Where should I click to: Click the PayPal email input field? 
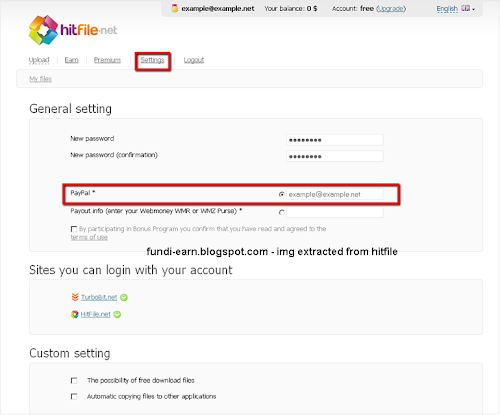point(335,194)
